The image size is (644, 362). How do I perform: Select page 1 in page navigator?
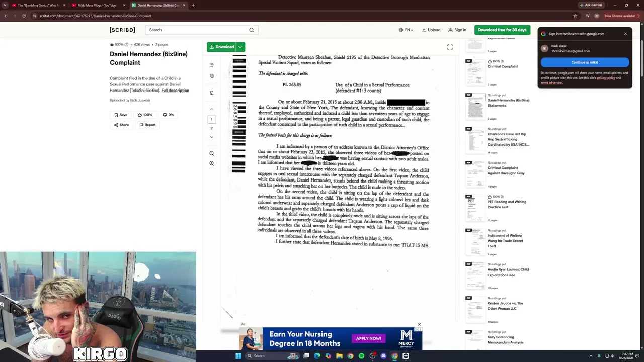coord(212,119)
